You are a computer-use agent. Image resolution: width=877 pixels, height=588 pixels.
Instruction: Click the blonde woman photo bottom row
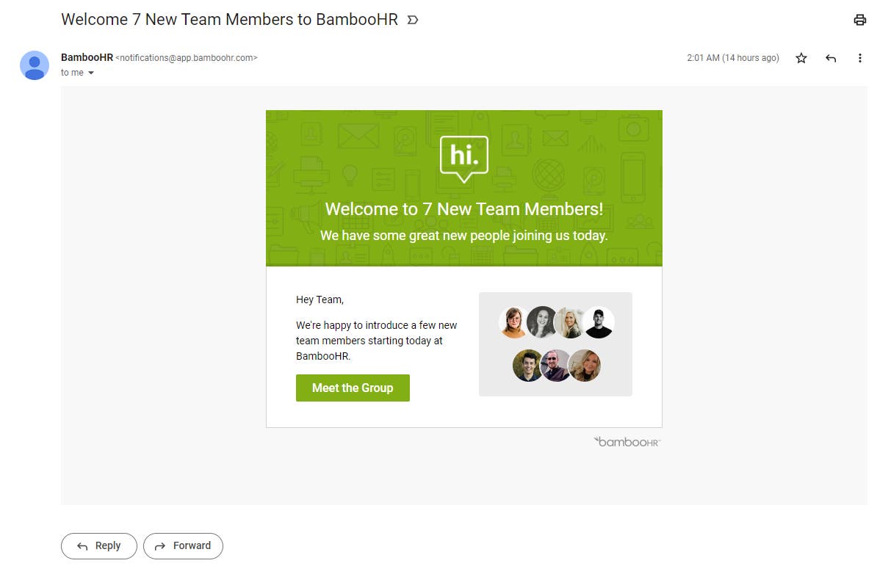click(x=585, y=366)
